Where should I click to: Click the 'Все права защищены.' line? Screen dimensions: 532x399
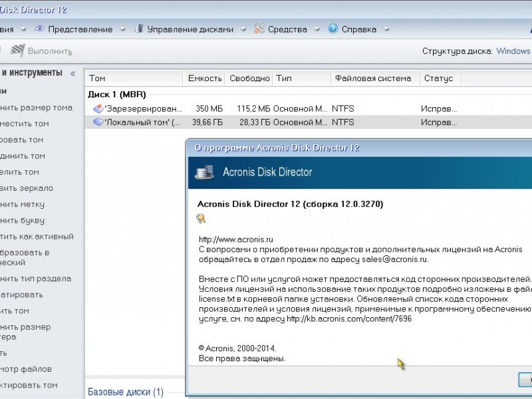click(242, 358)
